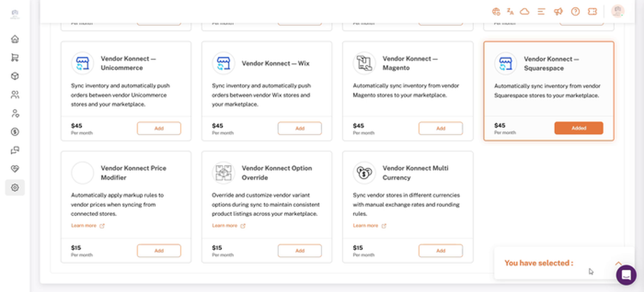644x292 pixels.
Task: Add Vendor Konnect Unicommerce add-on
Action: click(x=159, y=128)
